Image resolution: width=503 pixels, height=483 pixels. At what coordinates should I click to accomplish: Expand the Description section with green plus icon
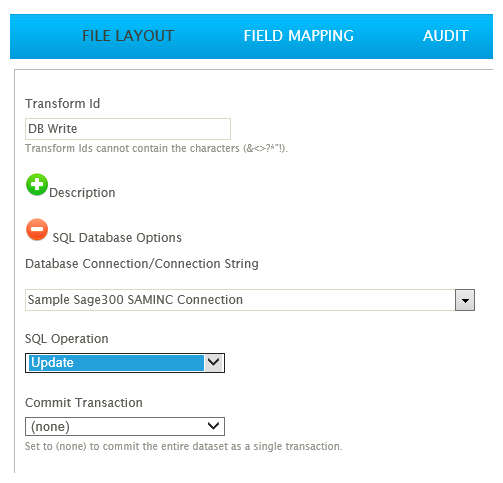pyautogui.click(x=37, y=184)
